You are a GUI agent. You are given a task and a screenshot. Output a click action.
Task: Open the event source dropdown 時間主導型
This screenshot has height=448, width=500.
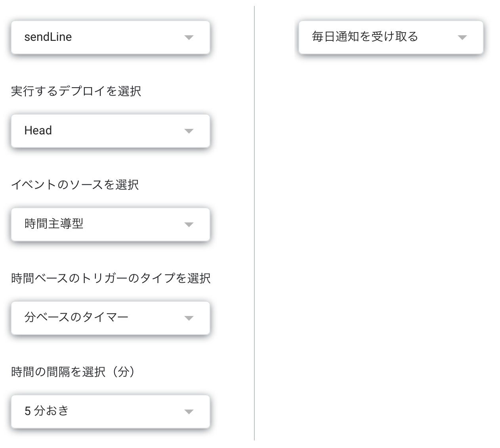coord(111,224)
